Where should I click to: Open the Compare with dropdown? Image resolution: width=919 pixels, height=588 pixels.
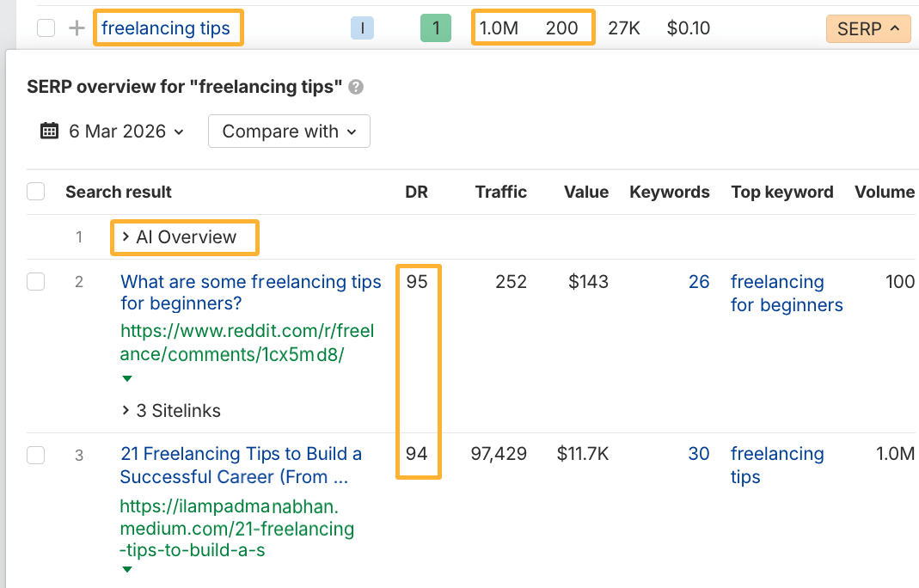point(289,131)
